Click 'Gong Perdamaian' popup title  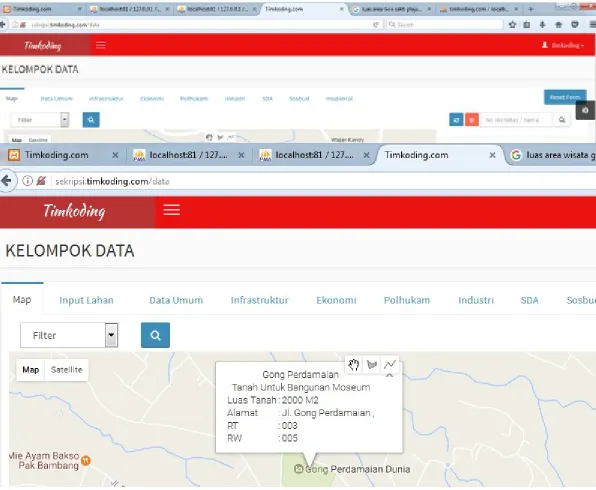point(300,374)
